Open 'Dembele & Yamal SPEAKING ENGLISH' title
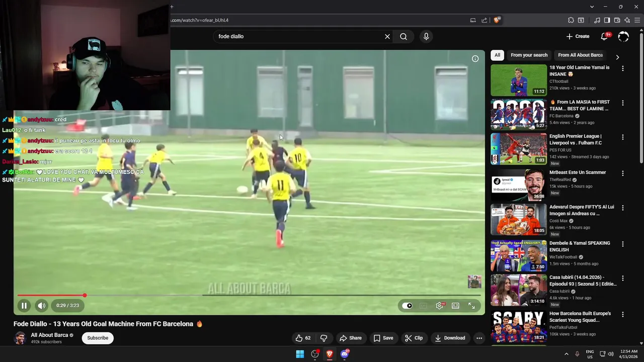 (580, 246)
